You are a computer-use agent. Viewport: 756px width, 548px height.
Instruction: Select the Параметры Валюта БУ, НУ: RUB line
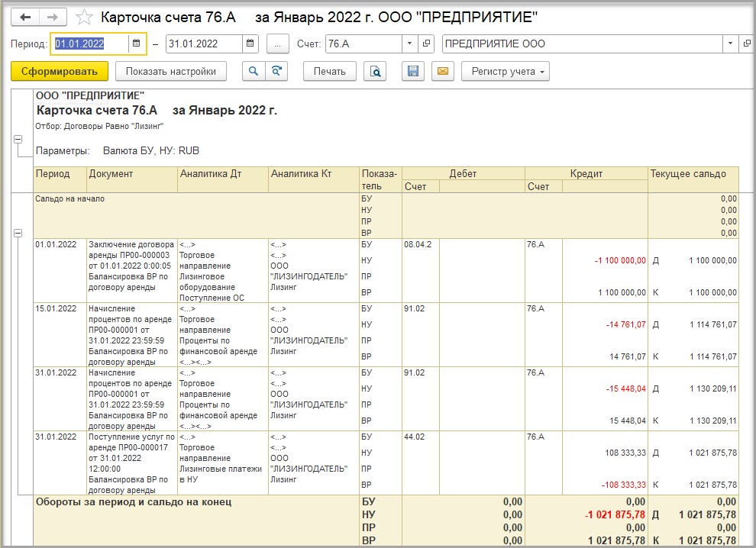click(x=117, y=151)
